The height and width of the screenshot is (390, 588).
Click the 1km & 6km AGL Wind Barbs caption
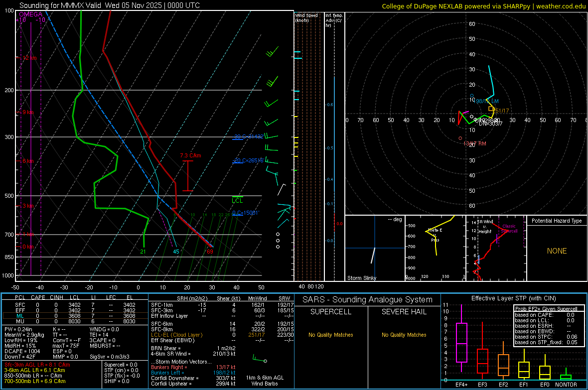265,381
